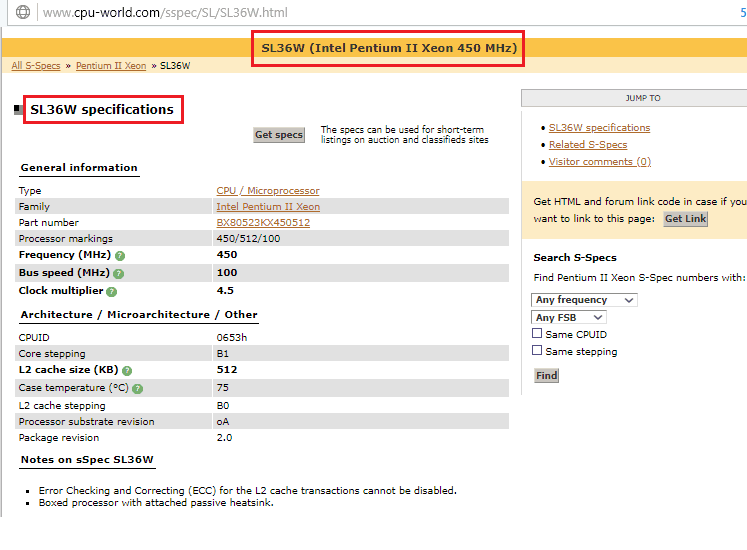This screenshot has width=747, height=550.
Task: Open the Pentium II Xeon breadcrumb link
Action: point(111,66)
